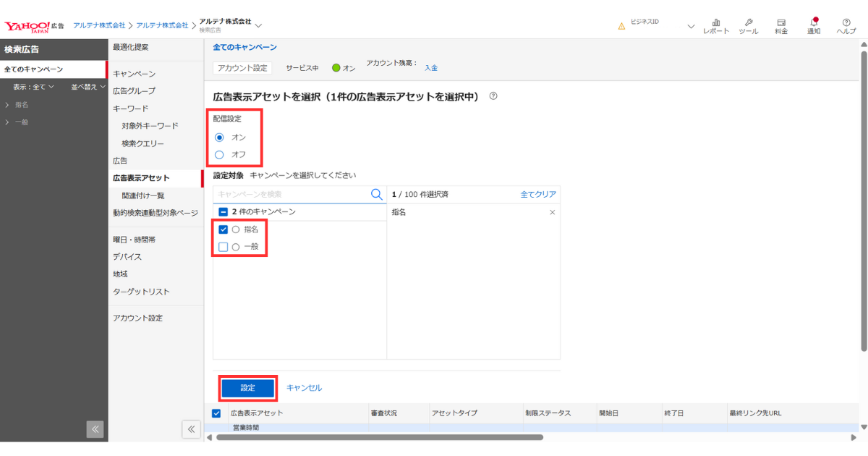Image resolution: width=868 pixels, height=456 pixels.
Task: Click the アカウント設定 button in the header
Action: [x=242, y=68]
